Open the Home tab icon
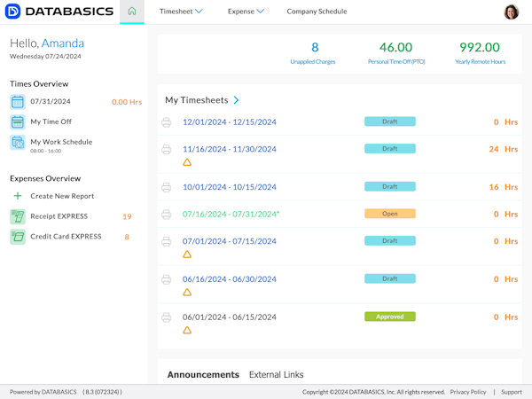 (x=132, y=12)
